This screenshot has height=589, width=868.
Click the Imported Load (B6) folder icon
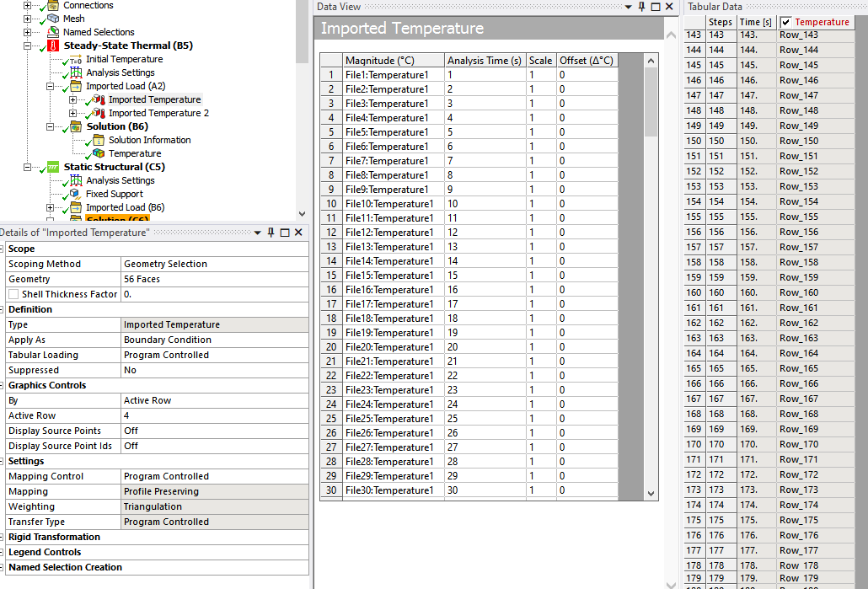coord(76,207)
